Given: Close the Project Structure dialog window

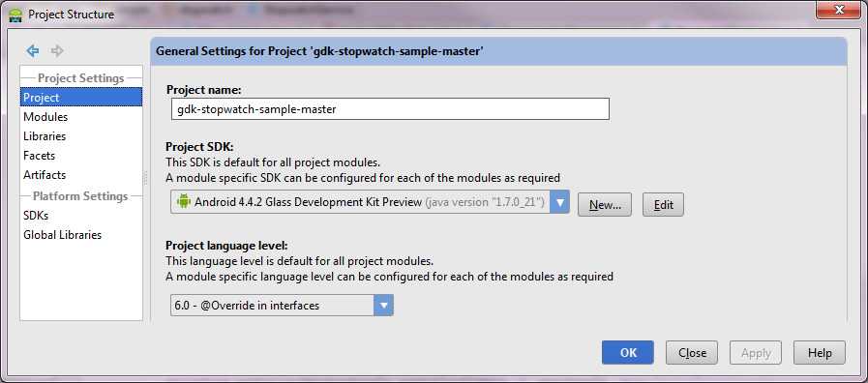Looking at the screenshot, I should pos(839,10).
